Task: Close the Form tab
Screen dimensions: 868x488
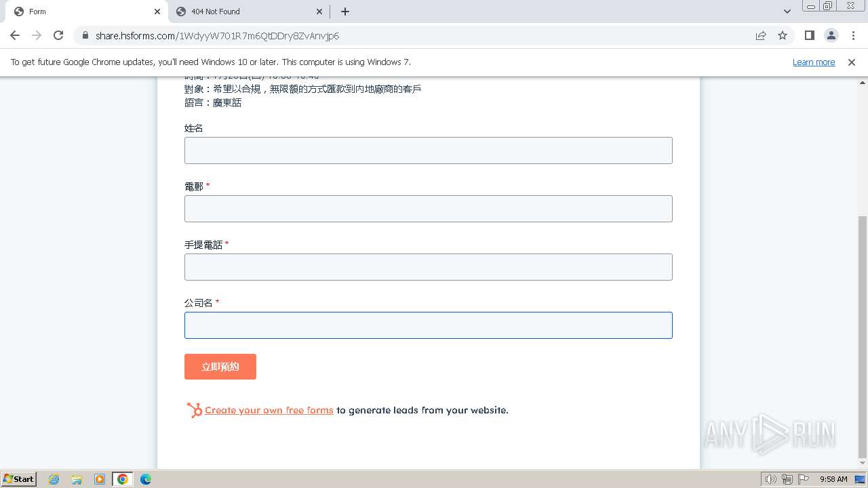Action: 157,12
